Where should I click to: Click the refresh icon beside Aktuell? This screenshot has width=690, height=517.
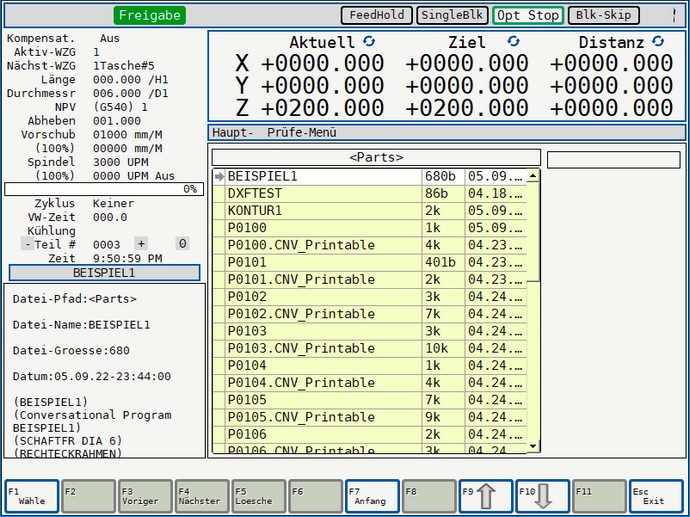[369, 41]
